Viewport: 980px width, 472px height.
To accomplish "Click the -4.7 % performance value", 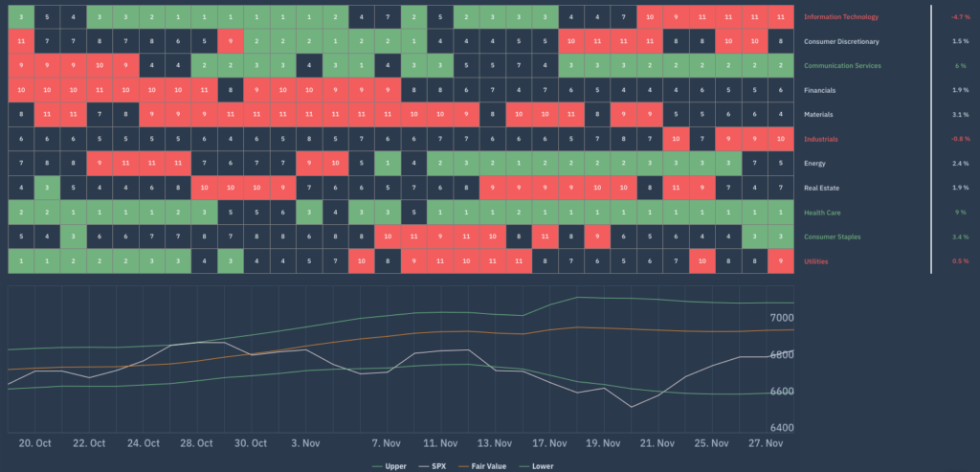I will (x=959, y=17).
